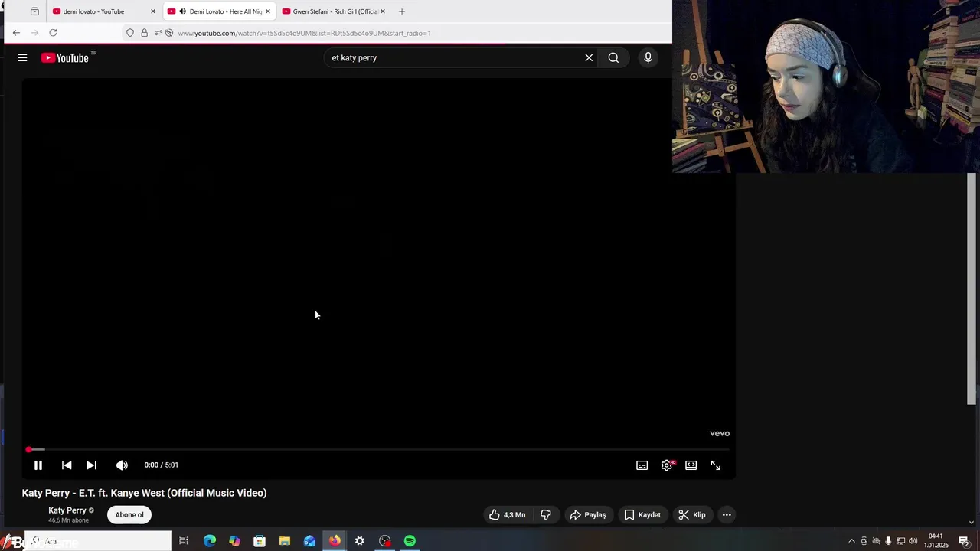Viewport: 980px width, 551px height.
Task: Toggle subtitles on the player
Action: pyautogui.click(x=642, y=465)
